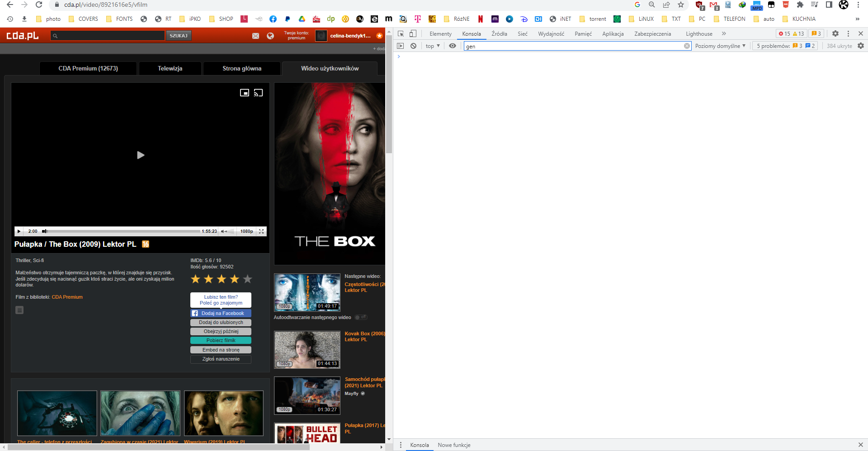Toggle picture-in-picture mode icon in the player
This screenshot has width=868, height=451.
point(245,93)
